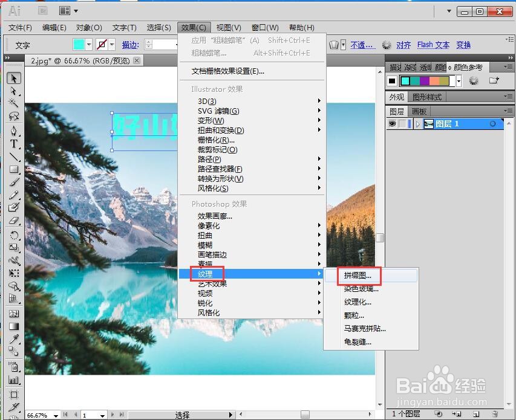Hide 图层 1 with the eye icon
The height and width of the screenshot is (420, 516).
pyautogui.click(x=393, y=124)
